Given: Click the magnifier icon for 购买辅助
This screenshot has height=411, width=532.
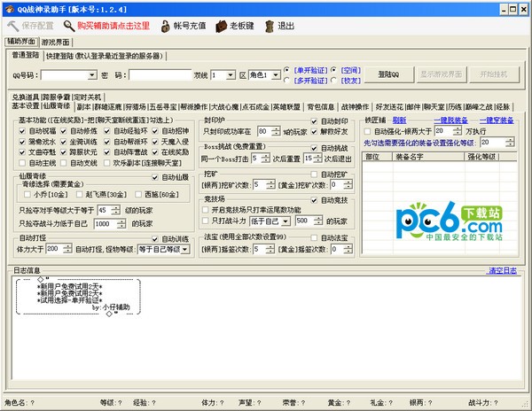Looking at the screenshot, I should [69, 26].
